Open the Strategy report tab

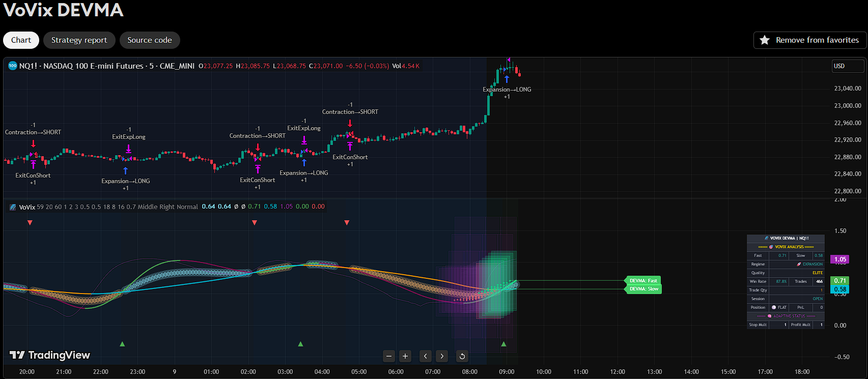79,40
